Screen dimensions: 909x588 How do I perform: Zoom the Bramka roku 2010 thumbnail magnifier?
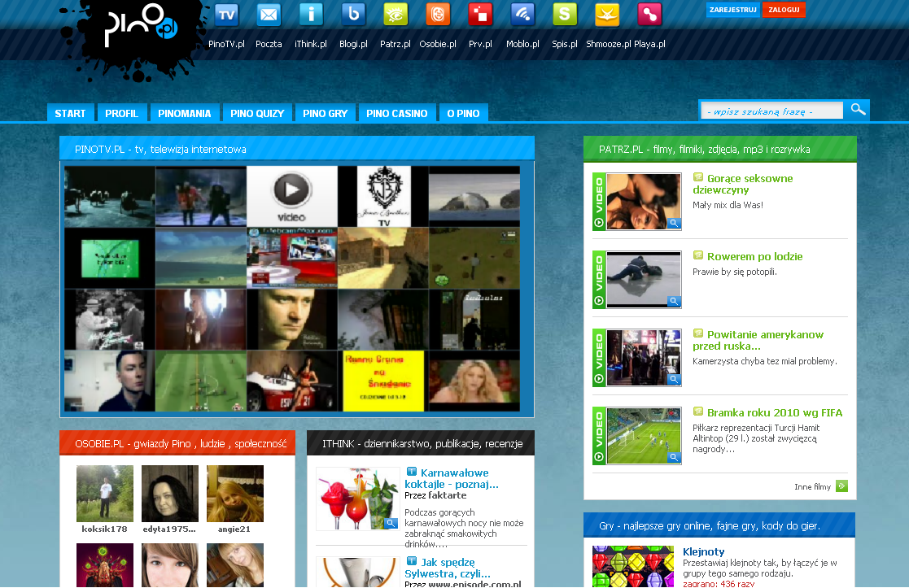[x=674, y=458]
